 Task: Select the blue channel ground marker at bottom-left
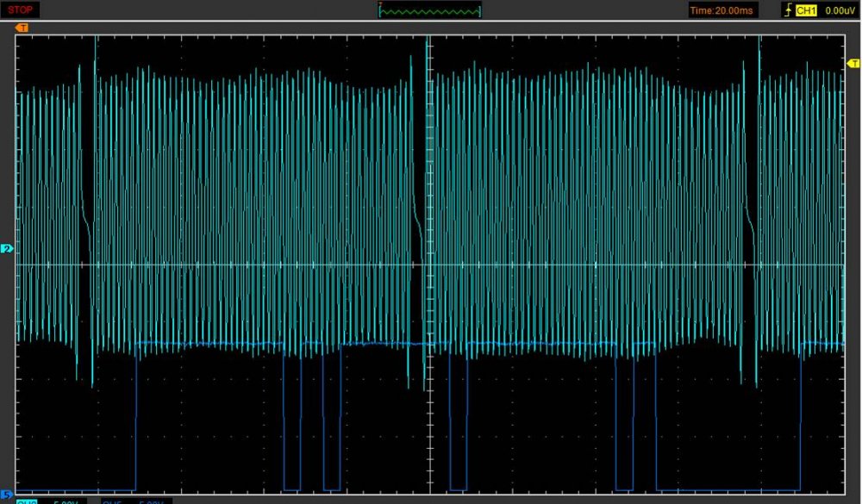click(8, 495)
